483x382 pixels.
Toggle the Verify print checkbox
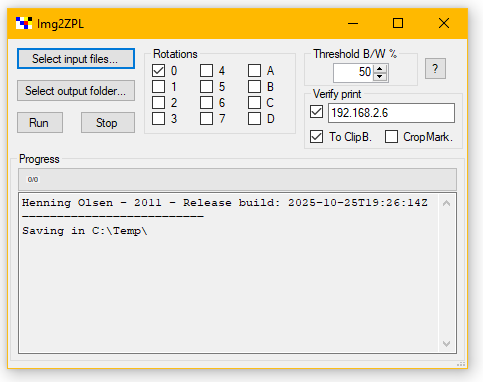316,112
